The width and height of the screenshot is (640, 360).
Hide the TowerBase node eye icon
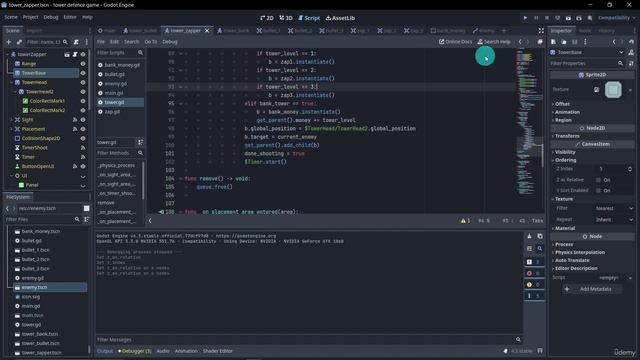tap(83, 73)
